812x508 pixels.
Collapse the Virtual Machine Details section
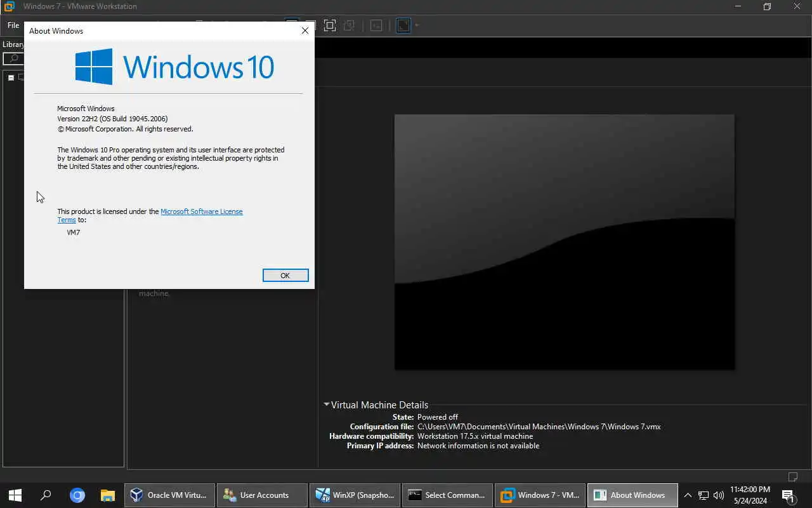(x=327, y=404)
